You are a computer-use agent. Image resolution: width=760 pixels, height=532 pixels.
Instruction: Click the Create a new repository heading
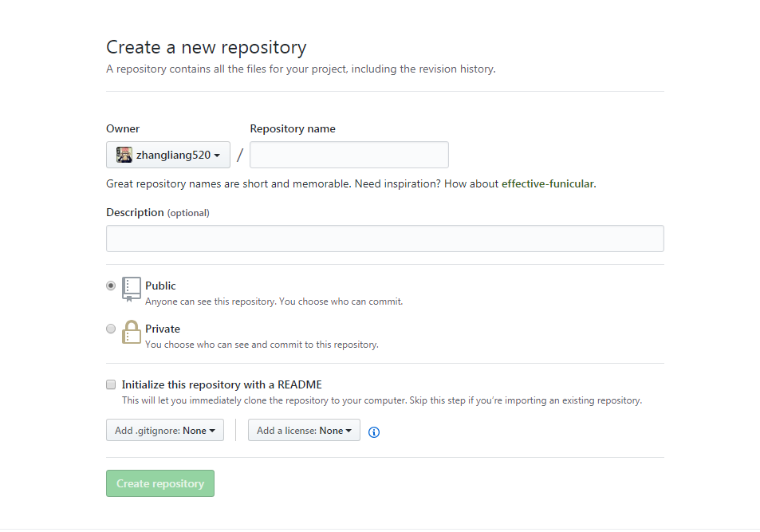click(207, 47)
